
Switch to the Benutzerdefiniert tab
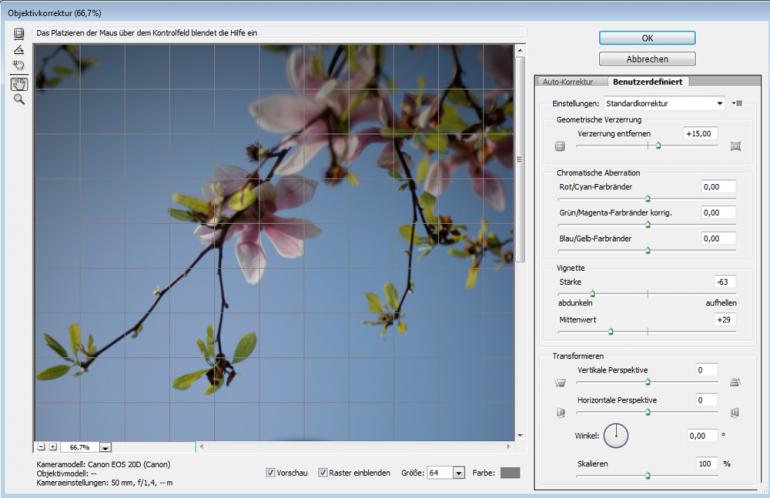coord(648,82)
